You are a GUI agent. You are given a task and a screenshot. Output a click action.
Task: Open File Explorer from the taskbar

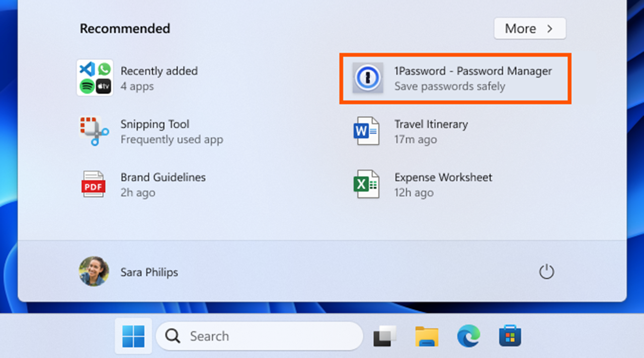tap(426, 336)
